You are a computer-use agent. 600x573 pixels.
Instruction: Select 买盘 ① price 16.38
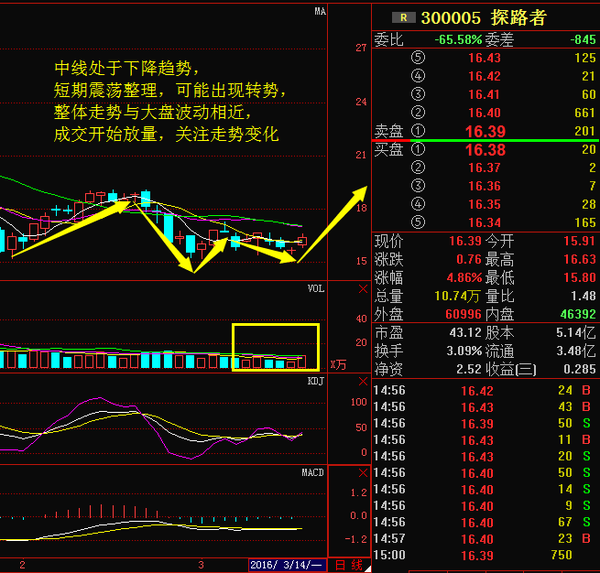pos(485,150)
